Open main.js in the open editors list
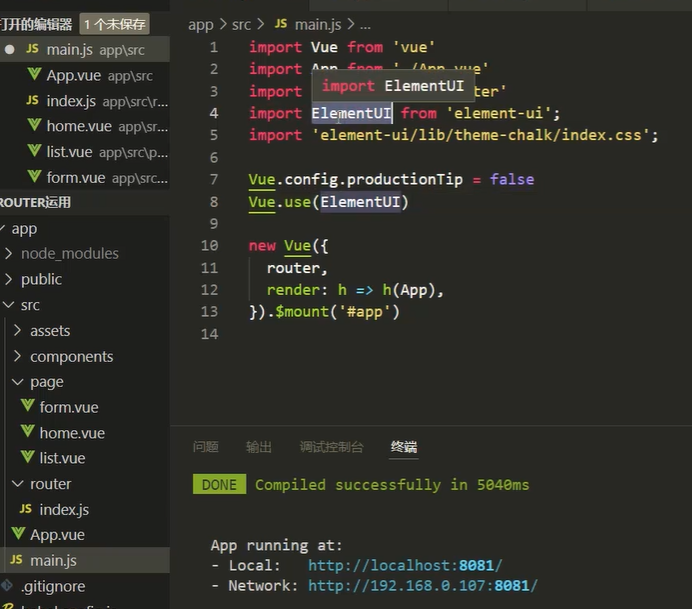The width and height of the screenshot is (692, 609). (85, 49)
